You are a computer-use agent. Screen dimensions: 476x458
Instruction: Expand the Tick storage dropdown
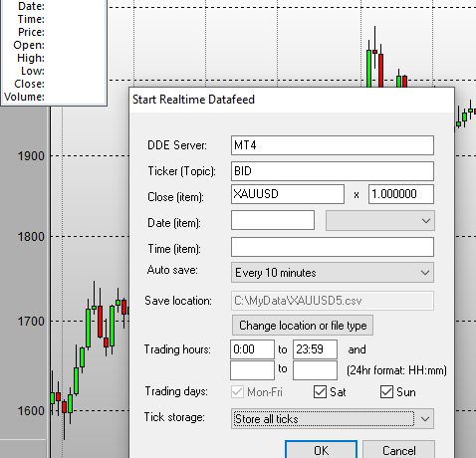pyautogui.click(x=333, y=419)
